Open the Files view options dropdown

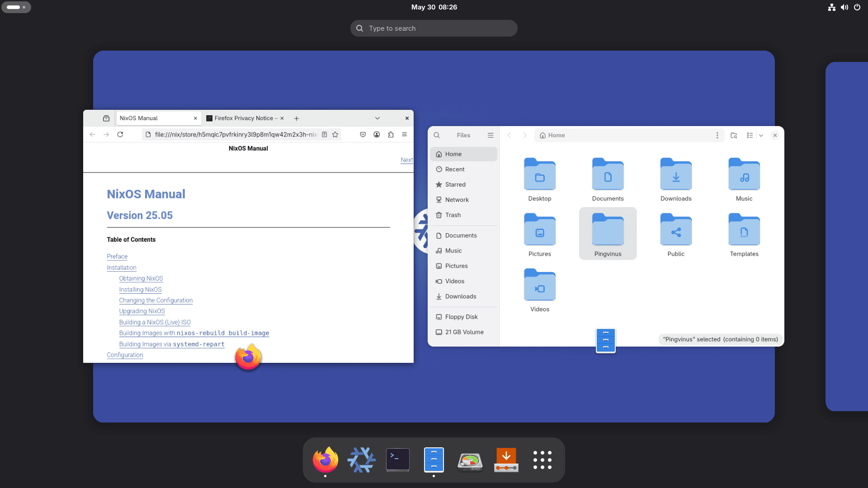click(x=761, y=135)
